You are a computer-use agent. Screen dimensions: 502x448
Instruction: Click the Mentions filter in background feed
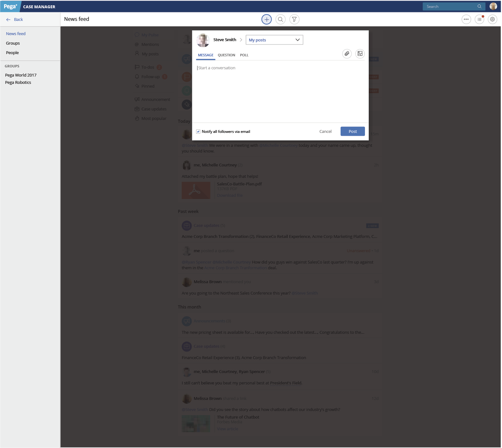pyautogui.click(x=150, y=45)
